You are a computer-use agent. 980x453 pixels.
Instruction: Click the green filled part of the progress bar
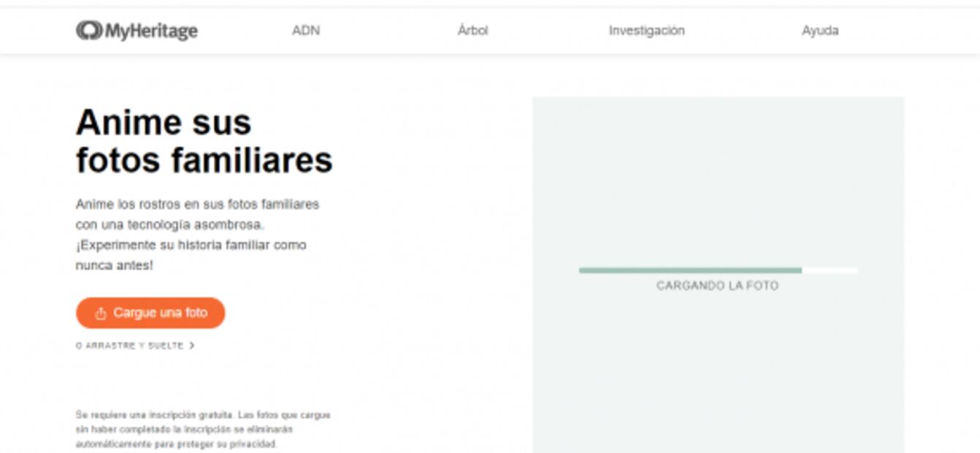[x=689, y=270]
